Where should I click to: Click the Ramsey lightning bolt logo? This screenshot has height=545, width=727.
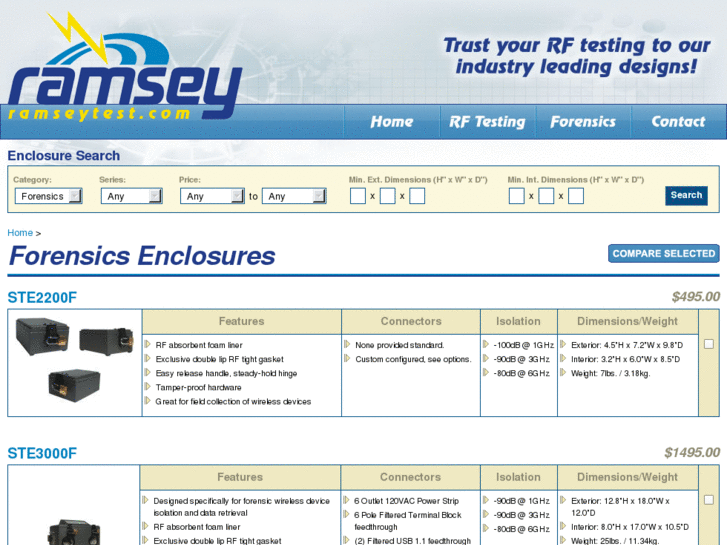[x=124, y=67]
